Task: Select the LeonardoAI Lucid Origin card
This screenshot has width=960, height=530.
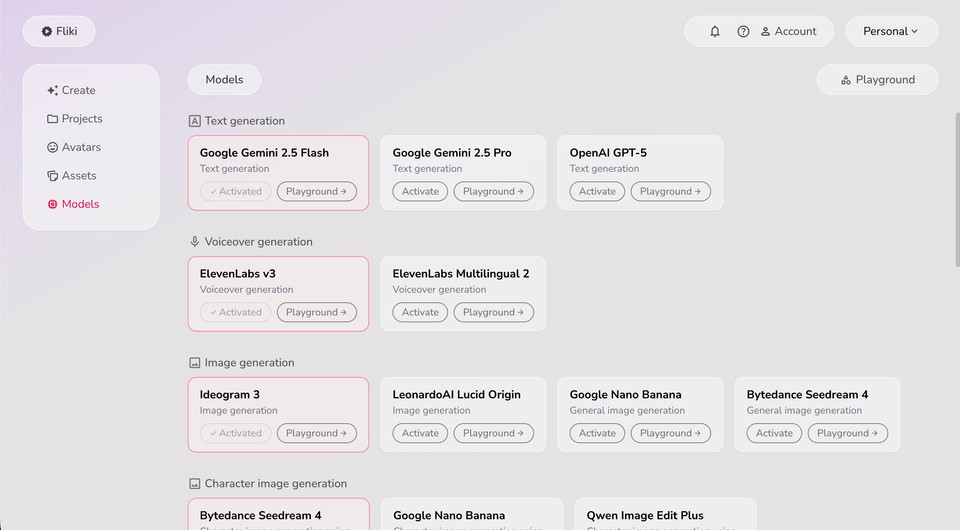Action: [x=462, y=402]
